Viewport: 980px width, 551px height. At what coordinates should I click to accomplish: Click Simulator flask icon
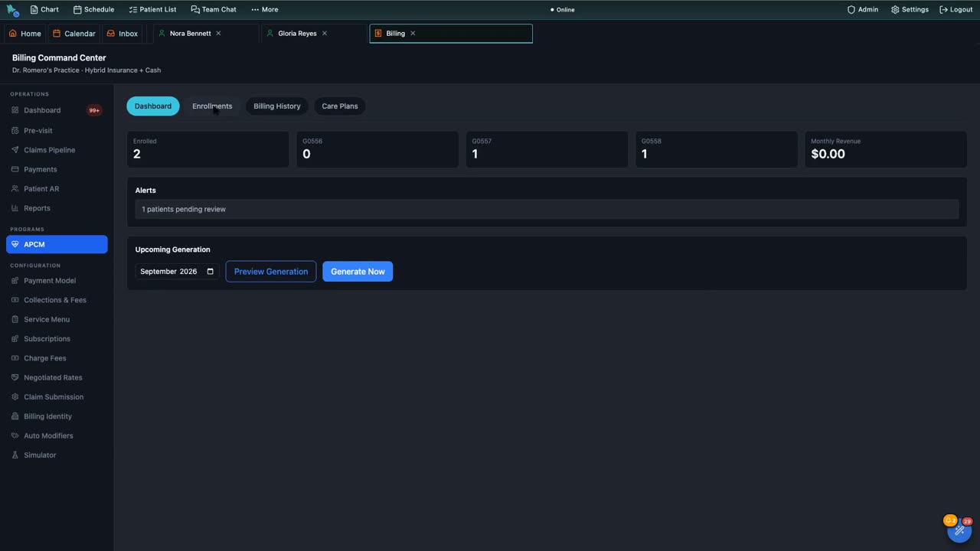(x=15, y=455)
